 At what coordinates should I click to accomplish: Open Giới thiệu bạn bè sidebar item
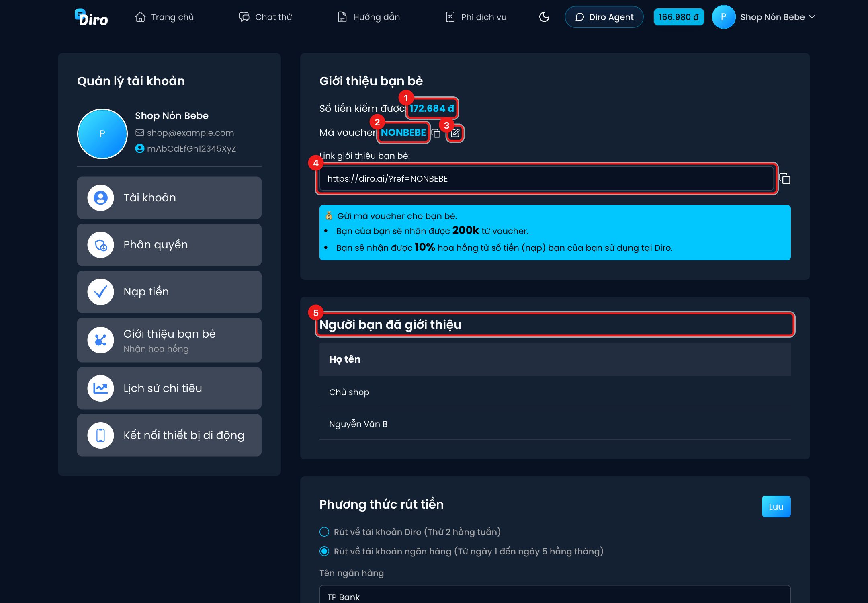(x=169, y=340)
